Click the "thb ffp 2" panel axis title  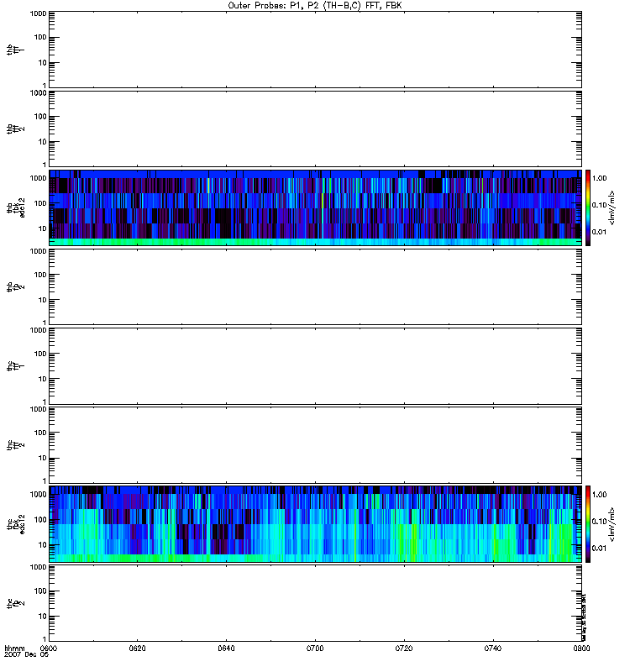pyautogui.click(x=15, y=287)
